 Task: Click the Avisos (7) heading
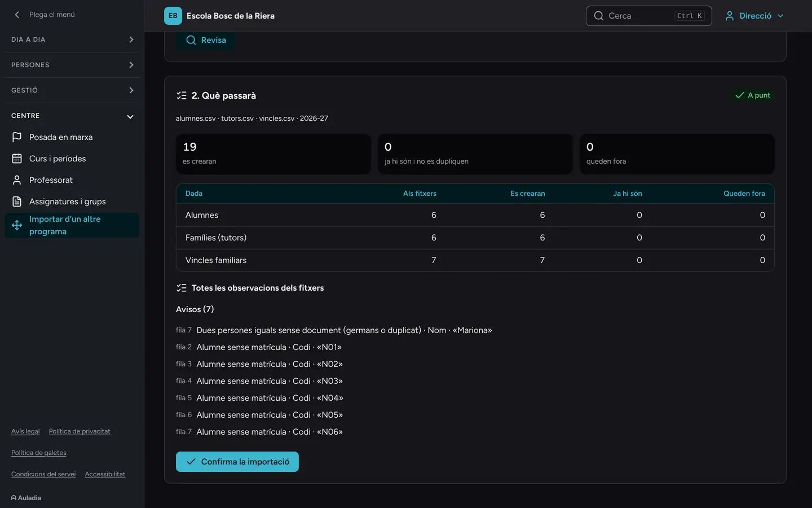195,309
